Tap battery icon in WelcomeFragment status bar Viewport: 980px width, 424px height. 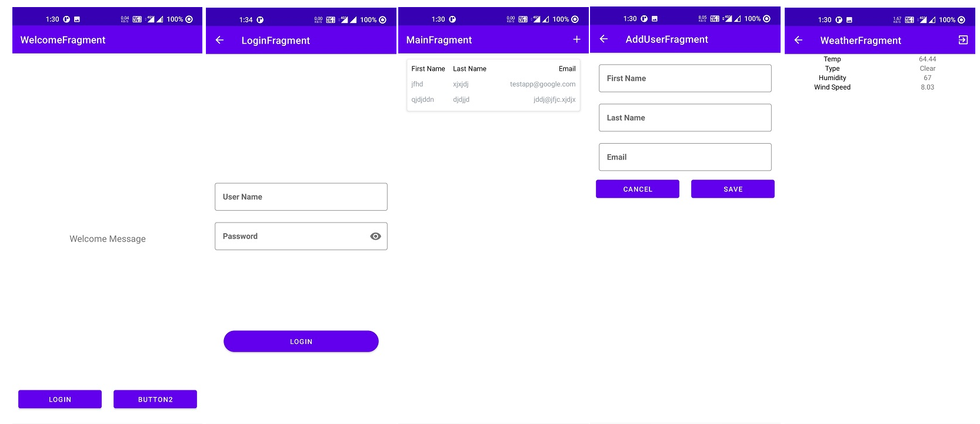click(189, 19)
